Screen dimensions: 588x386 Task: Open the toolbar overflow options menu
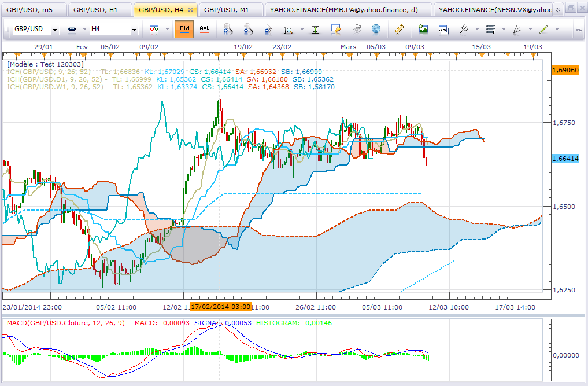[579, 30]
